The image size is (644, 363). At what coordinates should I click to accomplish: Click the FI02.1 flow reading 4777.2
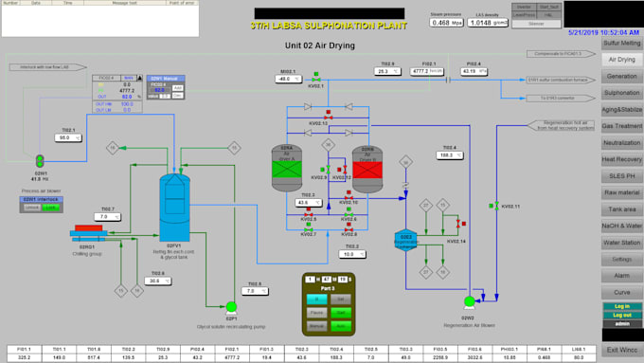pos(427,71)
